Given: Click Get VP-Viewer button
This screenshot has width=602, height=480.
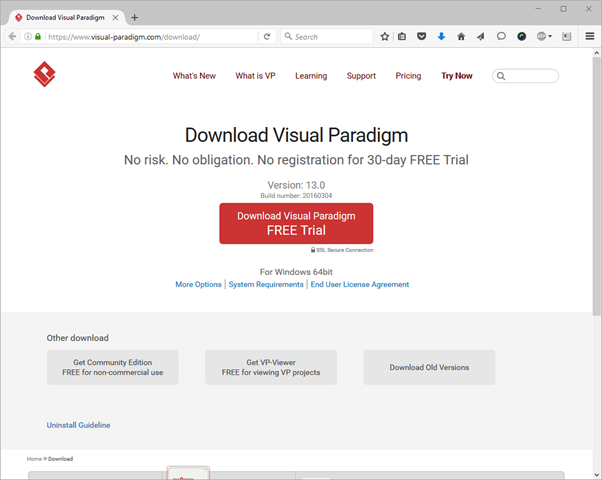Looking at the screenshot, I should coord(271,367).
